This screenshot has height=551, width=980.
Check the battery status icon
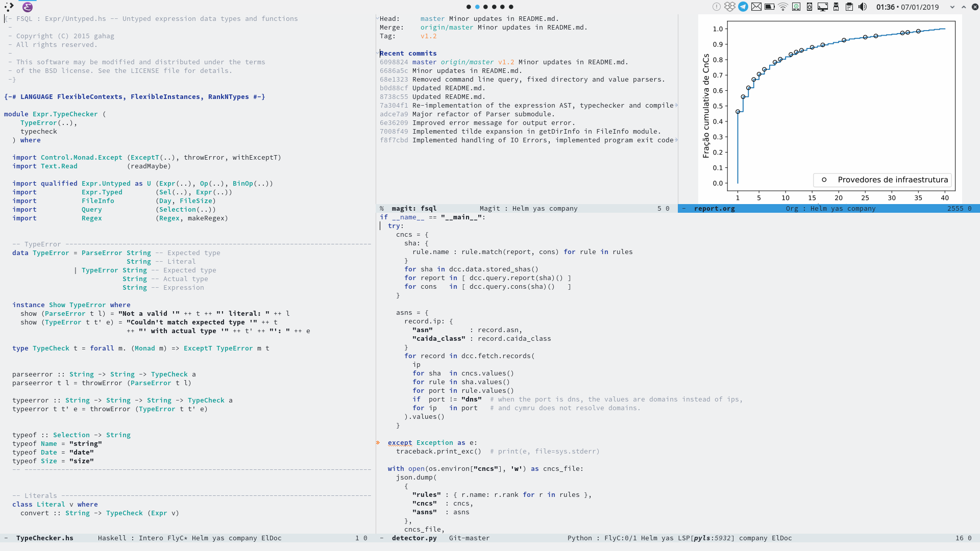click(x=770, y=7)
